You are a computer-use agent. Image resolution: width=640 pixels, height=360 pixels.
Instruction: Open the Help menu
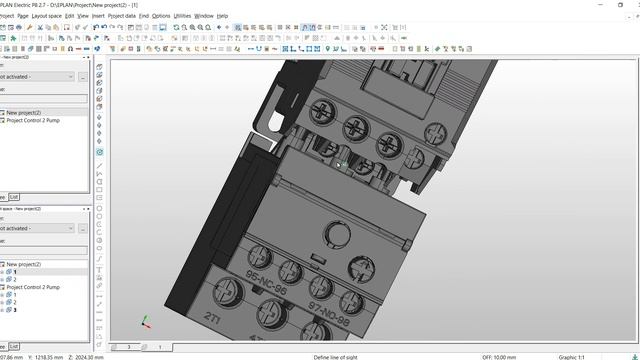[x=222, y=16]
